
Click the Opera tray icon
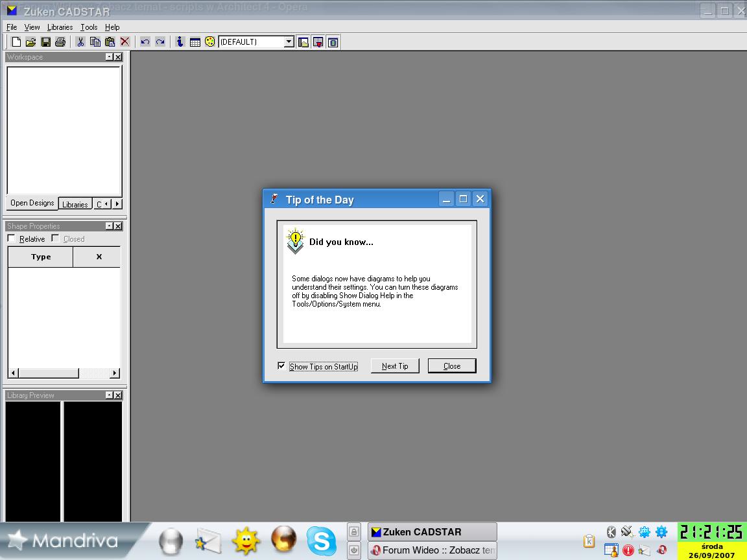(x=661, y=550)
